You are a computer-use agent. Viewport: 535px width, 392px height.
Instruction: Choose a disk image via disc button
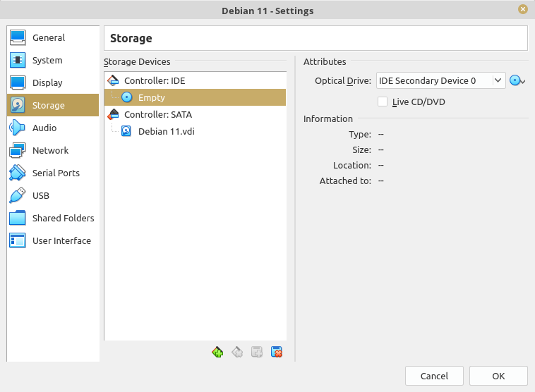(517, 80)
